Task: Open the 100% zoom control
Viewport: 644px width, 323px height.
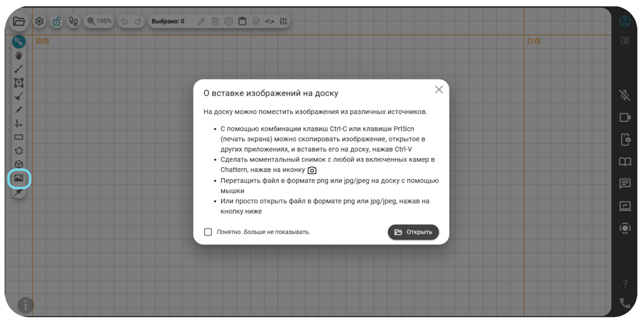Action: point(99,21)
